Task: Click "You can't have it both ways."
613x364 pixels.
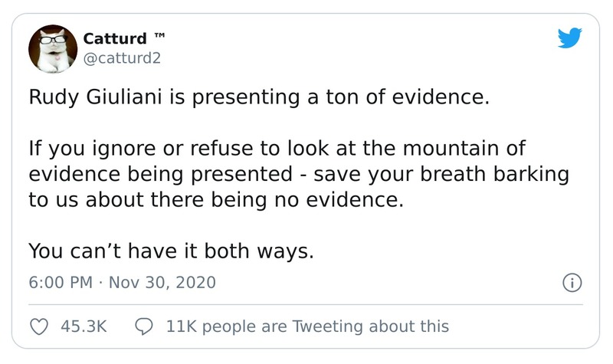Action: tap(171, 250)
